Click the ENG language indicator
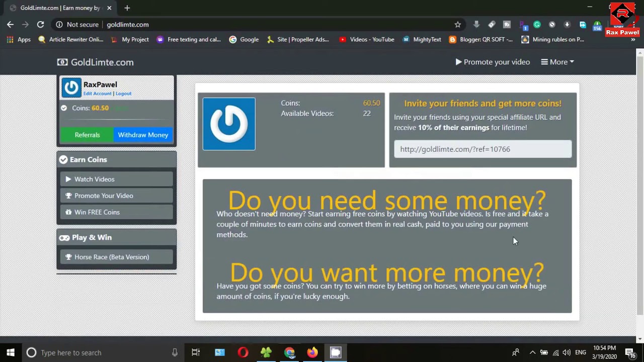This screenshot has width=644, height=362. (581, 352)
